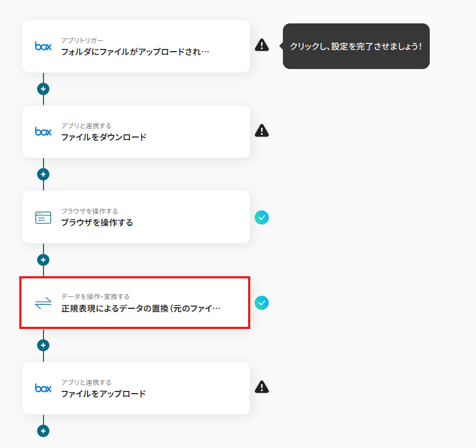Screen dimensions: 476x448
Task: Click the browser window icon on ブラウザを操作する card
Action: coord(43,217)
